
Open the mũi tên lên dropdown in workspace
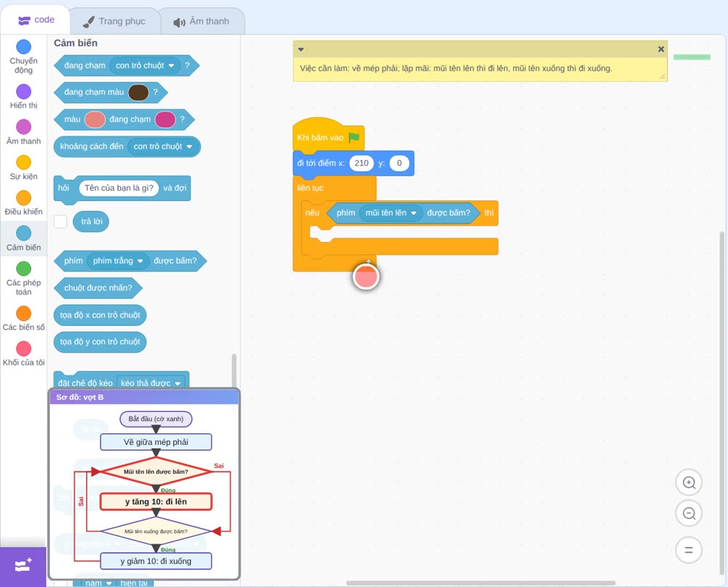pyautogui.click(x=391, y=213)
